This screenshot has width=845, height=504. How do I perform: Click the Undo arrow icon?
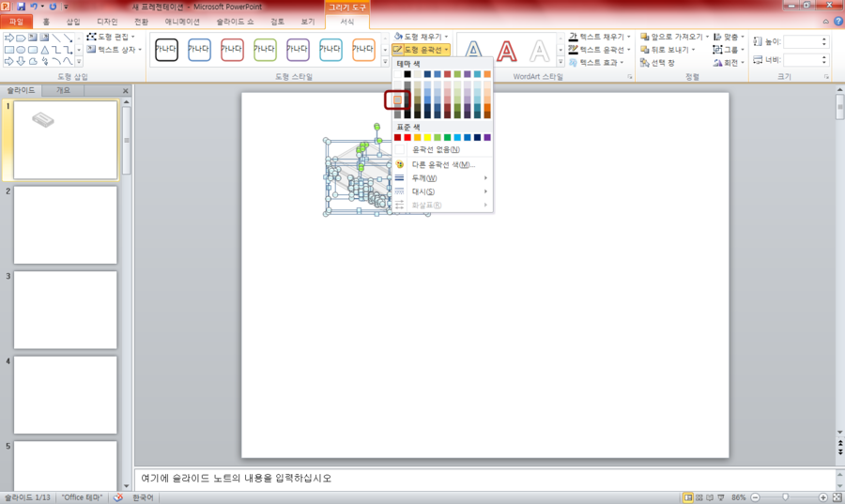pos(34,7)
